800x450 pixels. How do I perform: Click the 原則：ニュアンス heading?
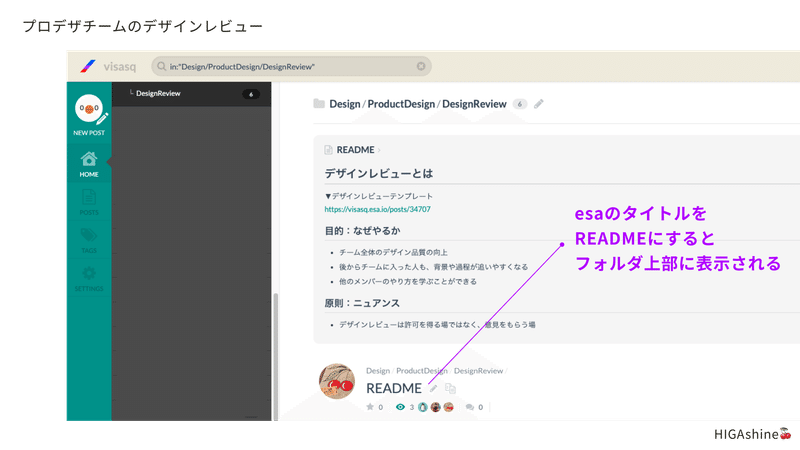click(x=362, y=303)
